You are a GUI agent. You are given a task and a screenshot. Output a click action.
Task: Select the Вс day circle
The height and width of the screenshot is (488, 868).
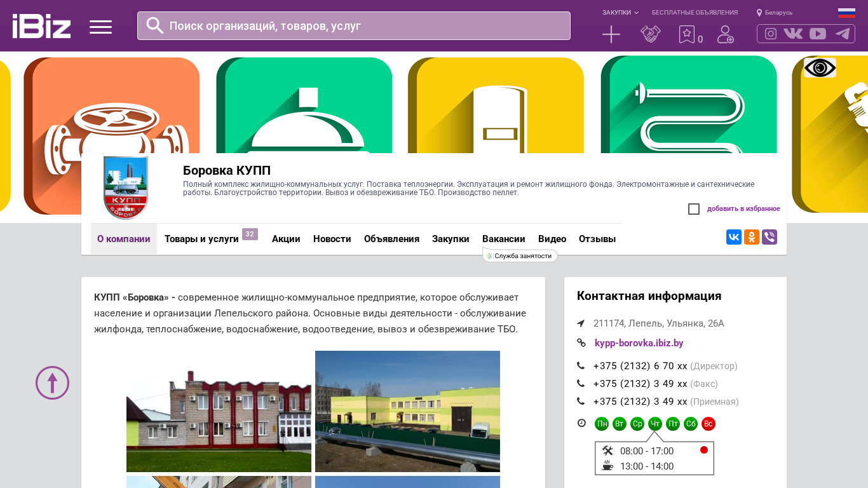coord(709,424)
